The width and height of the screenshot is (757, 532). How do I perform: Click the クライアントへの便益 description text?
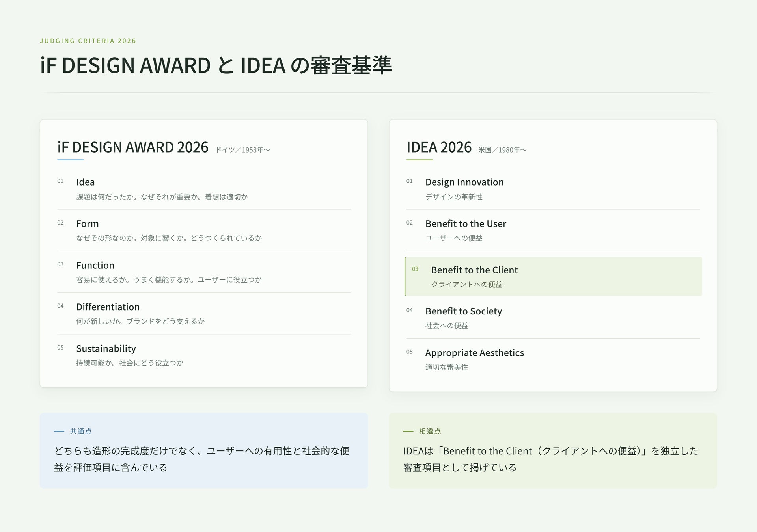coord(466,285)
